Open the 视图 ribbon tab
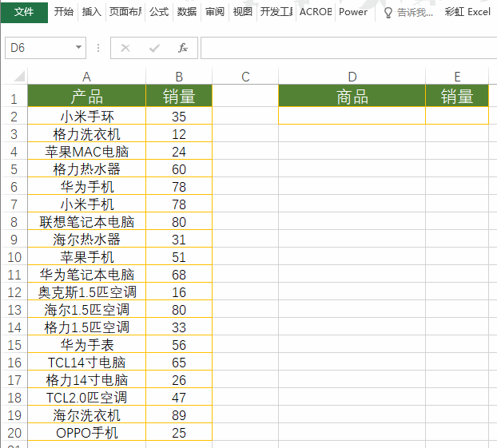Viewport: 497px width, 448px height. [242, 12]
